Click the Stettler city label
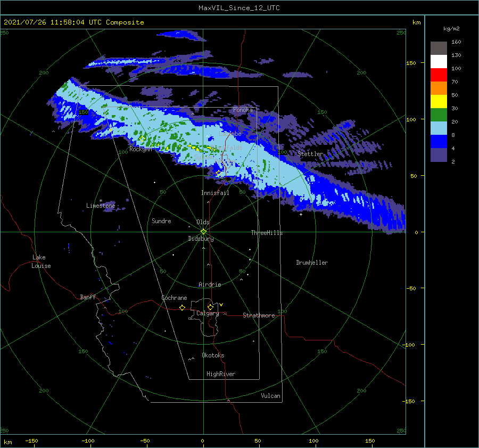This screenshot has width=479, height=448. [x=310, y=154]
